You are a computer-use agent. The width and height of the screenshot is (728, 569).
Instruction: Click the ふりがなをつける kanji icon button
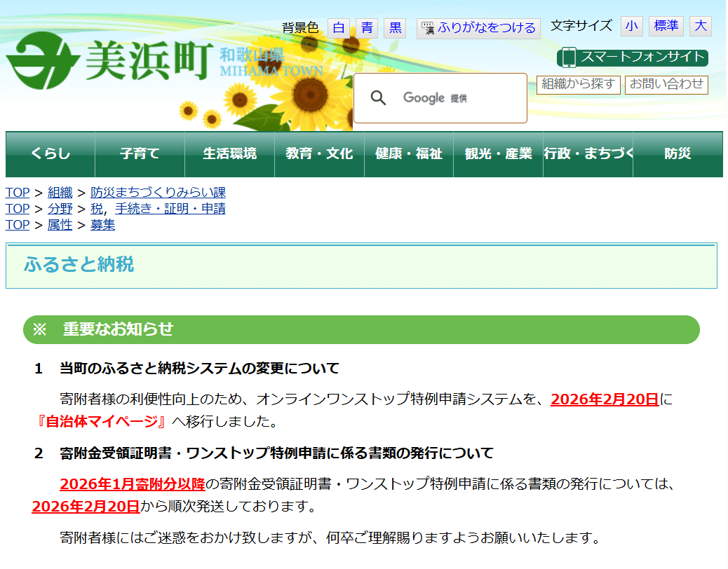(x=427, y=28)
